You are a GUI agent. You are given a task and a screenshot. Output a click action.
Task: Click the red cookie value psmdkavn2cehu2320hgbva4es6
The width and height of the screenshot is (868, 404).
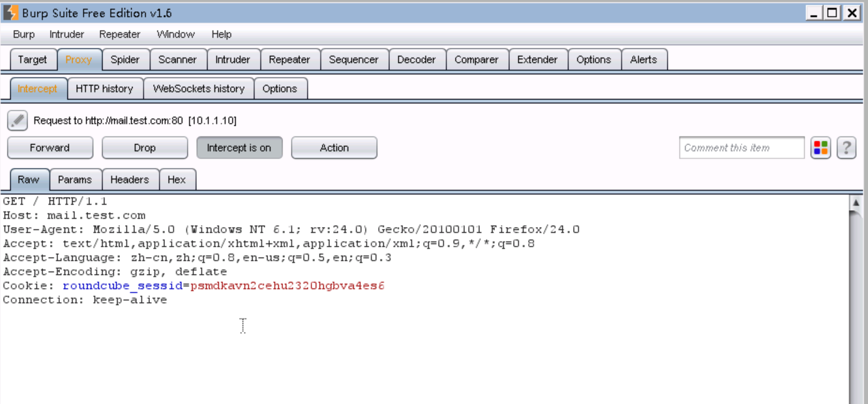click(x=287, y=286)
